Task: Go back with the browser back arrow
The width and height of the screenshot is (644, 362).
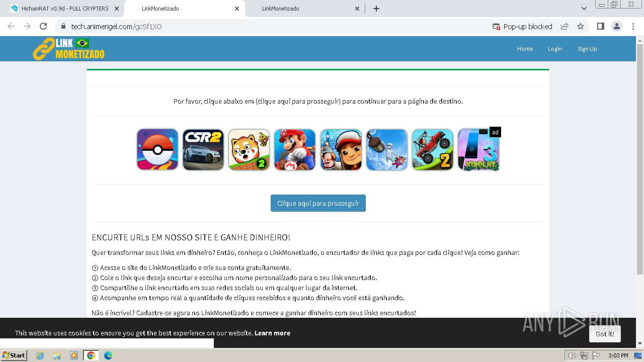Action: point(11,26)
